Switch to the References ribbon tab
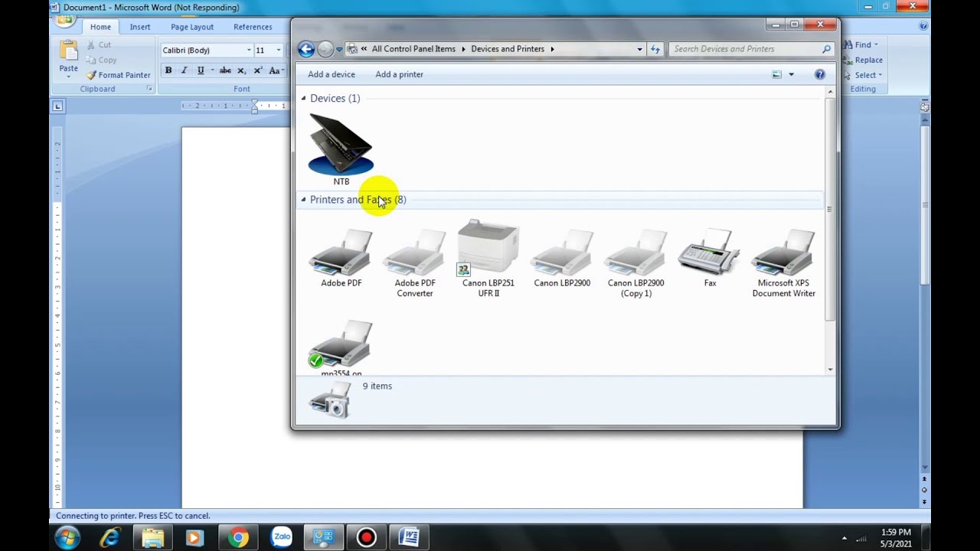980x551 pixels. point(253,27)
